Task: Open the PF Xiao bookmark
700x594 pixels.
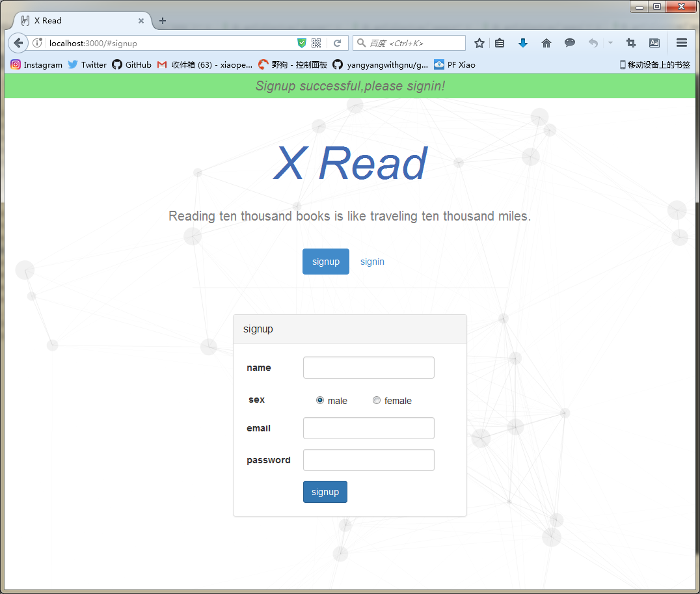Action: (455, 65)
